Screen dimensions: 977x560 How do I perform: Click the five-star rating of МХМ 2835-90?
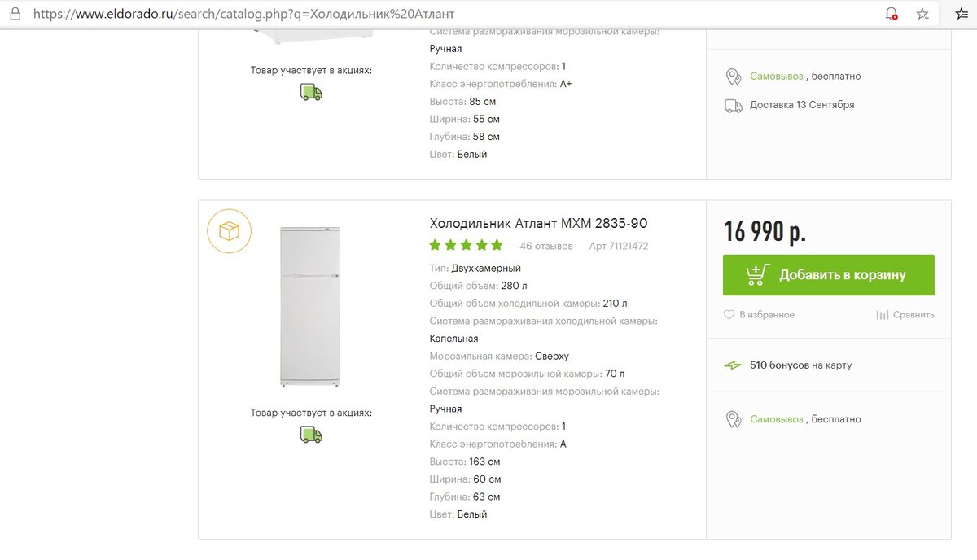tap(466, 245)
